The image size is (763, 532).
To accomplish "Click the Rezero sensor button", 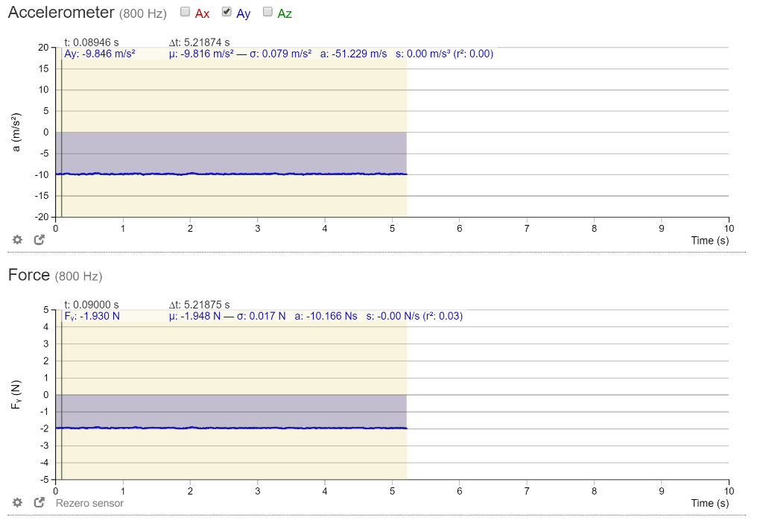I will click(x=89, y=503).
